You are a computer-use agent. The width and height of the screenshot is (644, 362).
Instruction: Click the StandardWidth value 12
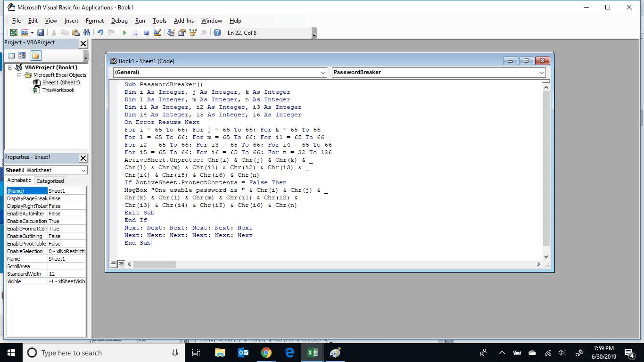click(66, 274)
